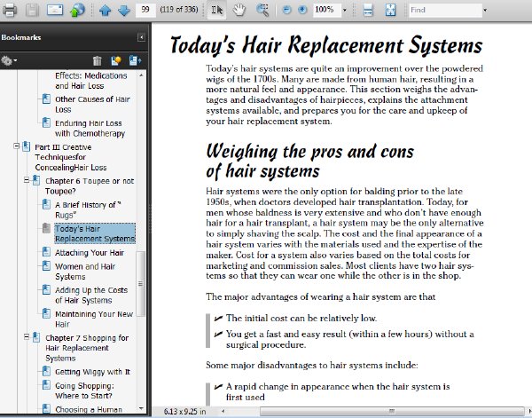This screenshot has height=418, width=532.
Task: Click the Save floppy disk icon
Action: pyautogui.click(x=32, y=10)
